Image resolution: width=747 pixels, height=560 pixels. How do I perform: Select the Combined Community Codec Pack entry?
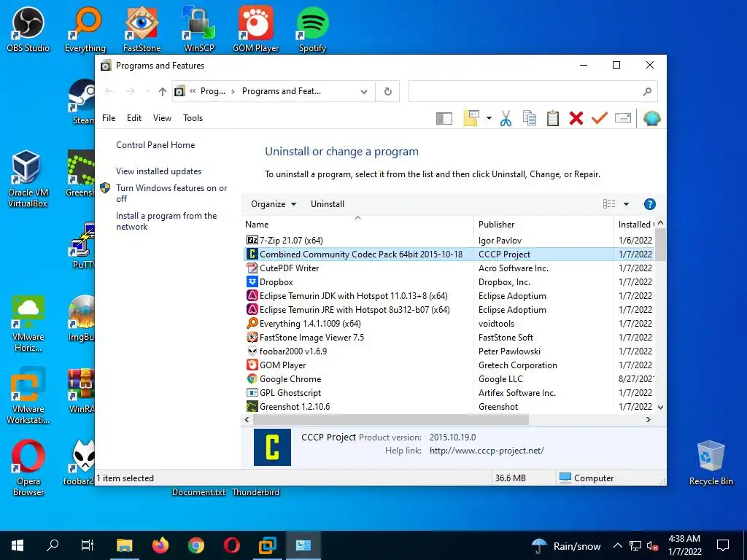click(x=449, y=254)
